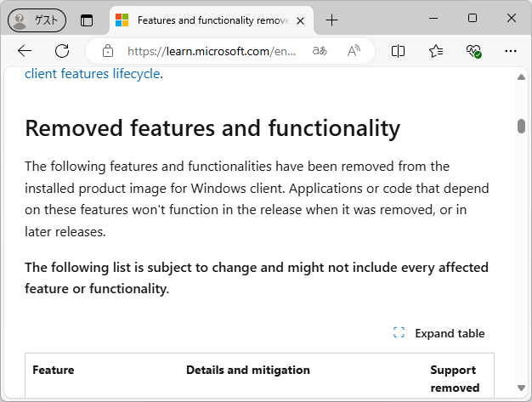
Task: View site information lock icon
Action: pyautogui.click(x=107, y=51)
